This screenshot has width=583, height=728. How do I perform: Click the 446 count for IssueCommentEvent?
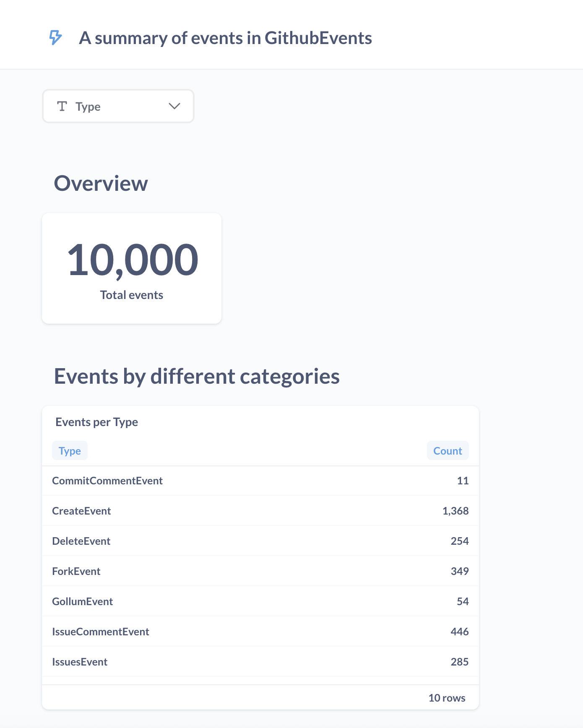[x=459, y=632]
